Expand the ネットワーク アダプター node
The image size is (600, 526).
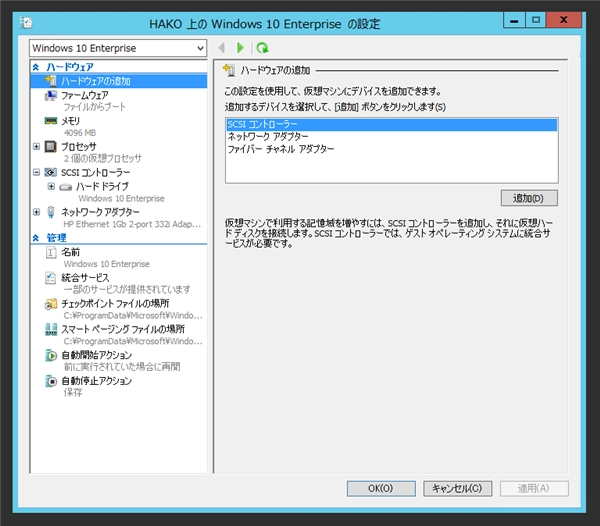(x=36, y=212)
